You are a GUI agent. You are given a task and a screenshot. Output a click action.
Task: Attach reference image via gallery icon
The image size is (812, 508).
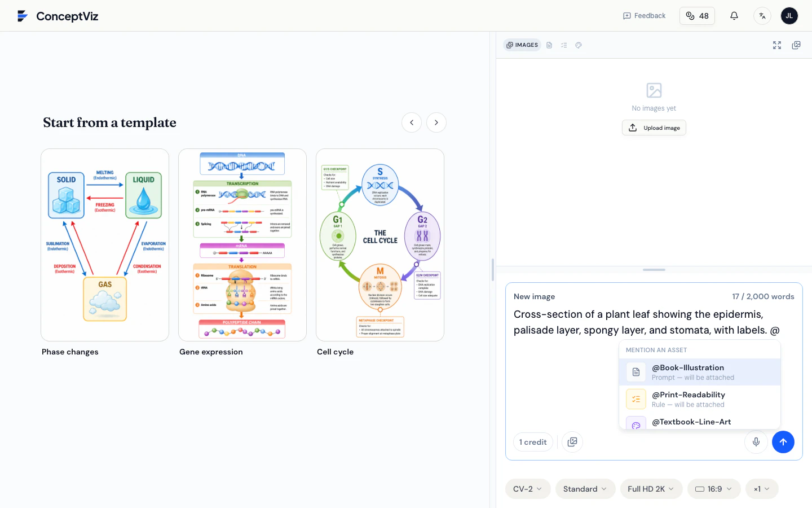point(572,442)
